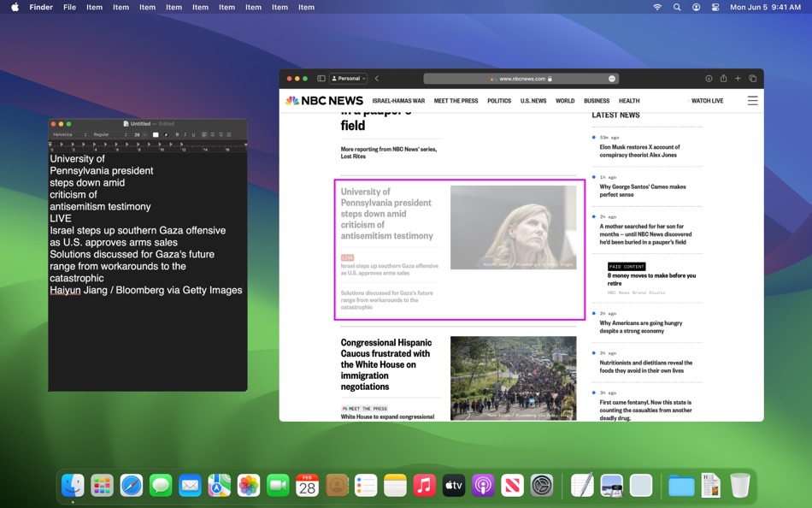Open the Elon Musk restores X account story
812x508 pixels.
(x=639, y=151)
